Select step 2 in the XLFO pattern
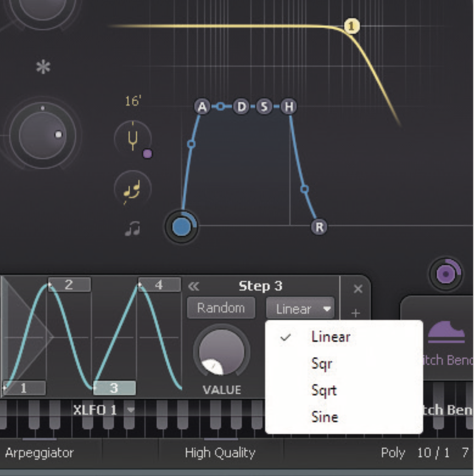The width and height of the screenshot is (474, 476). pyautogui.click(x=69, y=285)
